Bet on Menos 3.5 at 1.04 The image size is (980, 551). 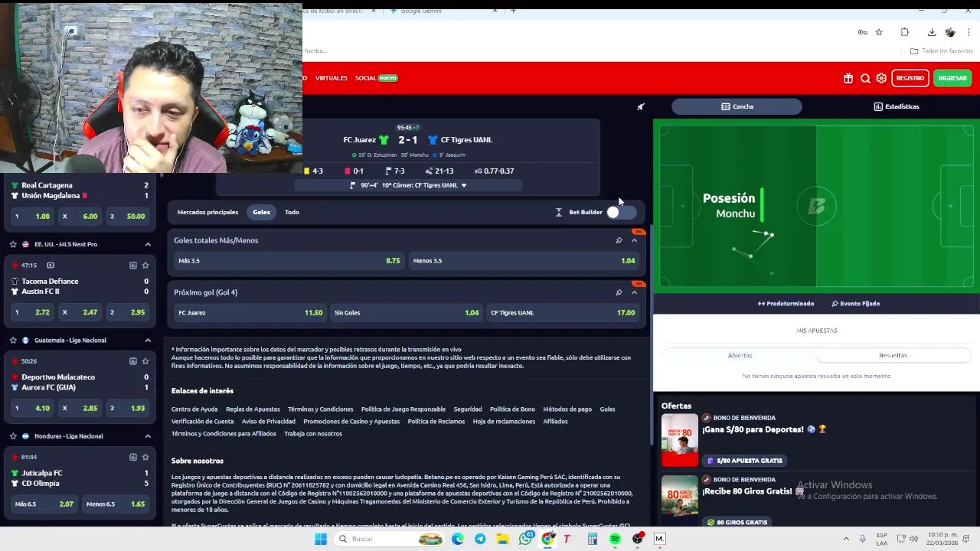524,261
